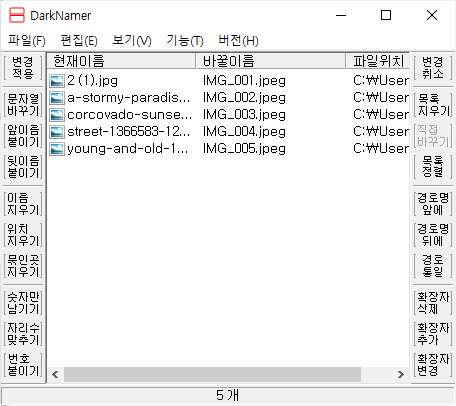Click the 확장자 변경 button
This screenshot has width=456, height=406.
coord(433,365)
